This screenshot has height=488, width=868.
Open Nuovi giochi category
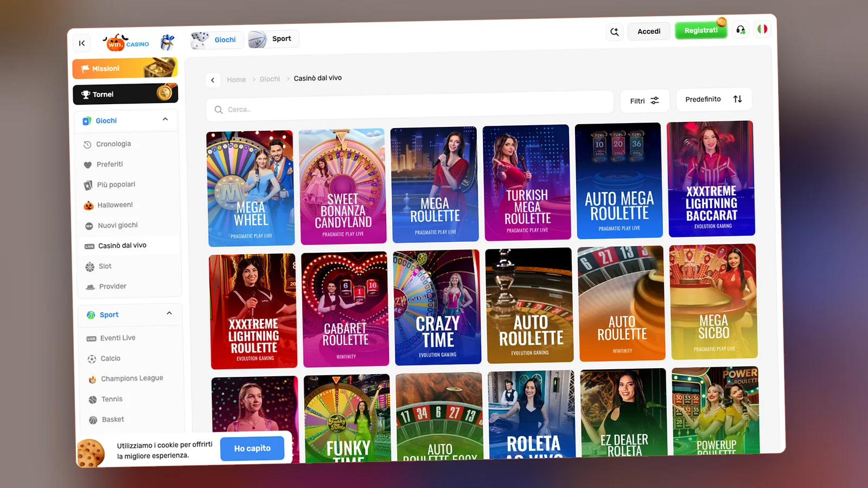tap(111, 226)
